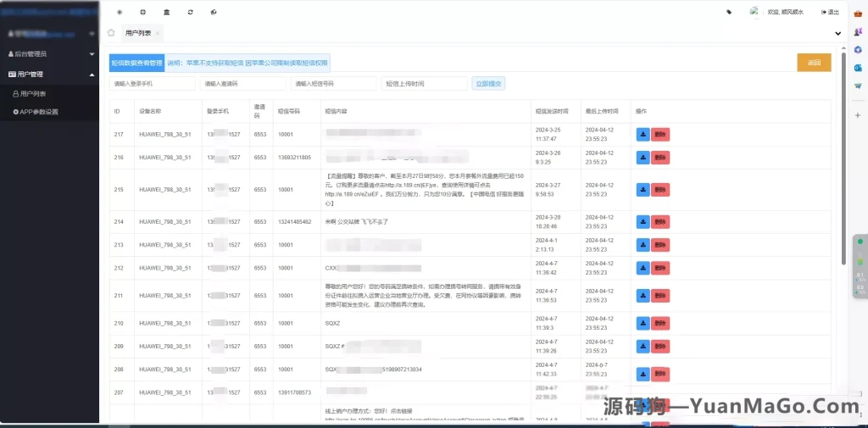868x428 pixels.
Task: Click the SQXZ message text in row 210
Action: point(332,324)
